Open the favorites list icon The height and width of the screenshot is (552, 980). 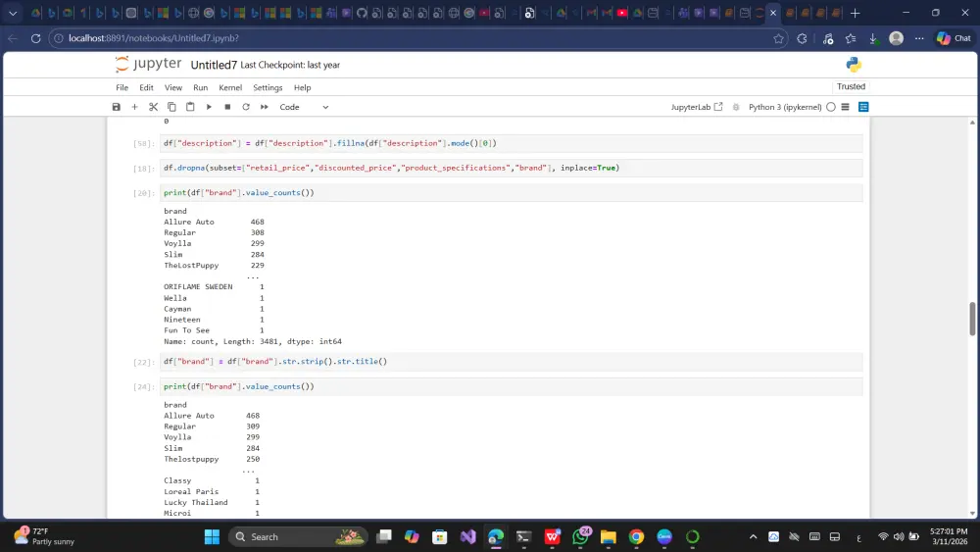click(851, 38)
